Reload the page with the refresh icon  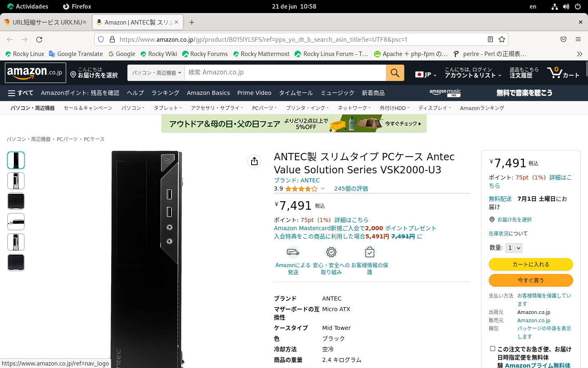coord(39,39)
